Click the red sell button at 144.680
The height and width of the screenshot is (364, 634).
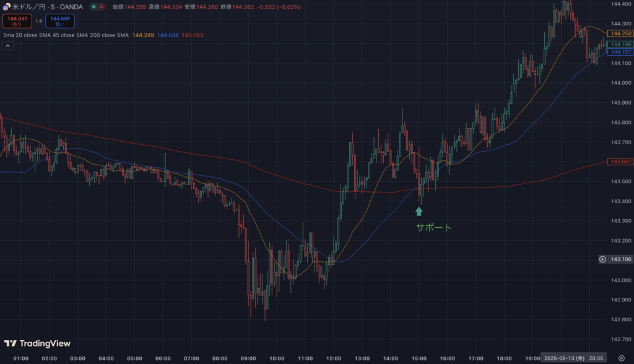[16, 20]
